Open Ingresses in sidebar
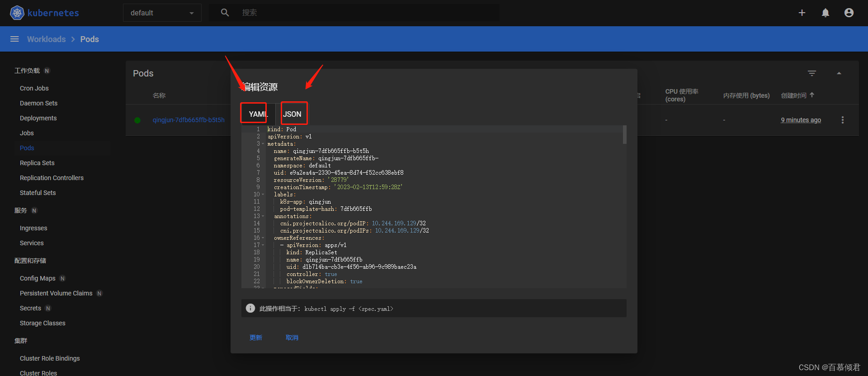 pos(33,228)
